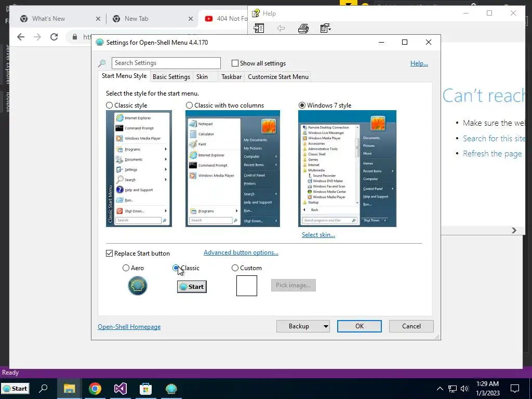Click the two-column style preview image
The width and height of the screenshot is (532, 399).
233,169
